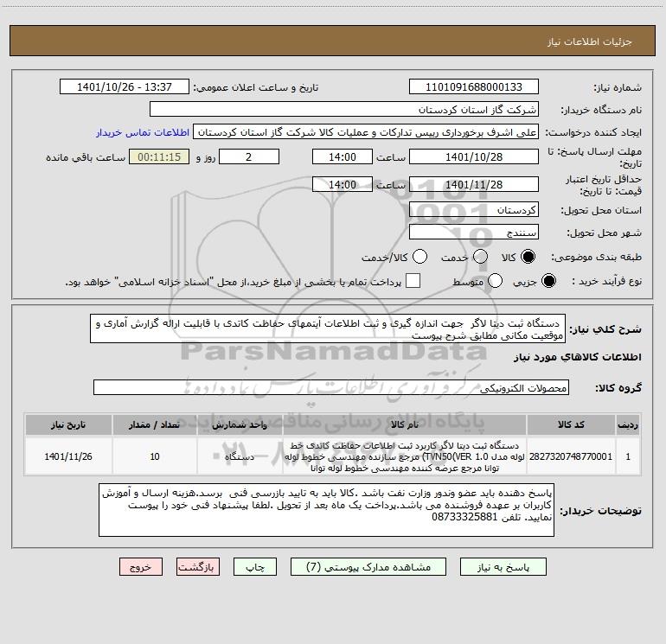Click the row number cell 1
Image resolution: width=666 pixels, height=644 pixels.
click(x=628, y=456)
